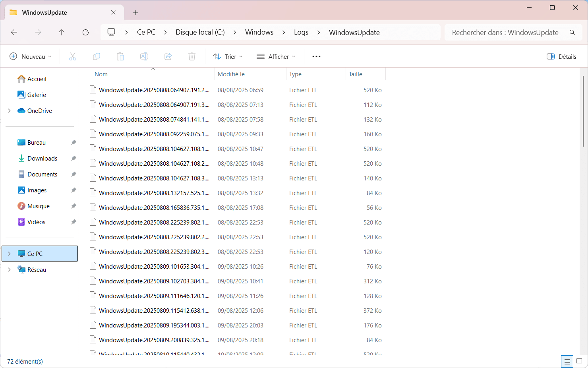Click the search magnifier icon
Screen dimensions: 588x368
572,32
